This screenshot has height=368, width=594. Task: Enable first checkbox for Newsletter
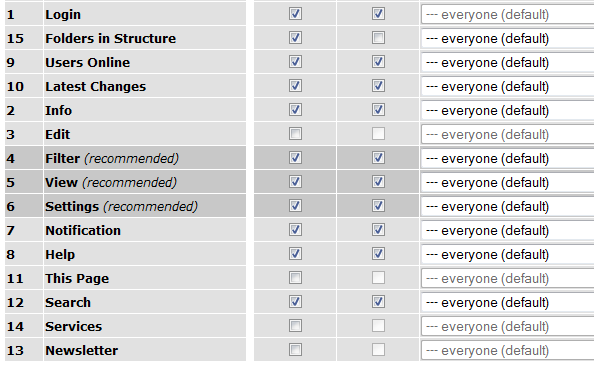[295, 349]
